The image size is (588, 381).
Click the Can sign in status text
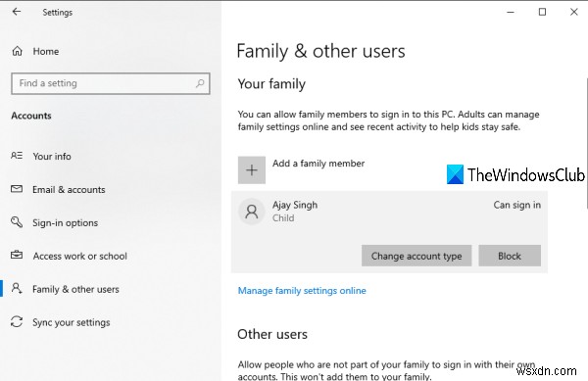(x=516, y=205)
